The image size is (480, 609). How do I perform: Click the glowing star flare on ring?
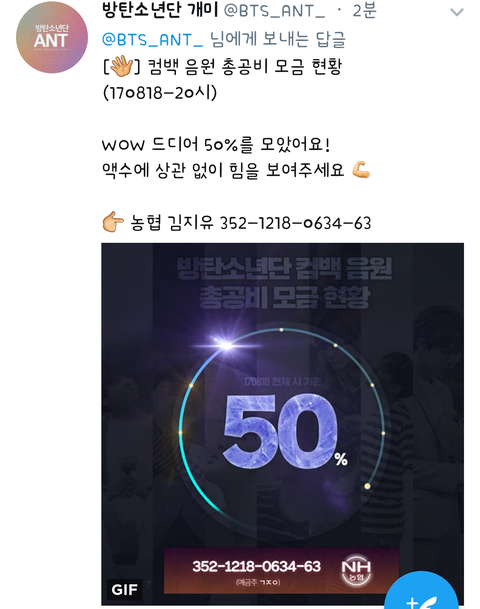[x=224, y=344]
